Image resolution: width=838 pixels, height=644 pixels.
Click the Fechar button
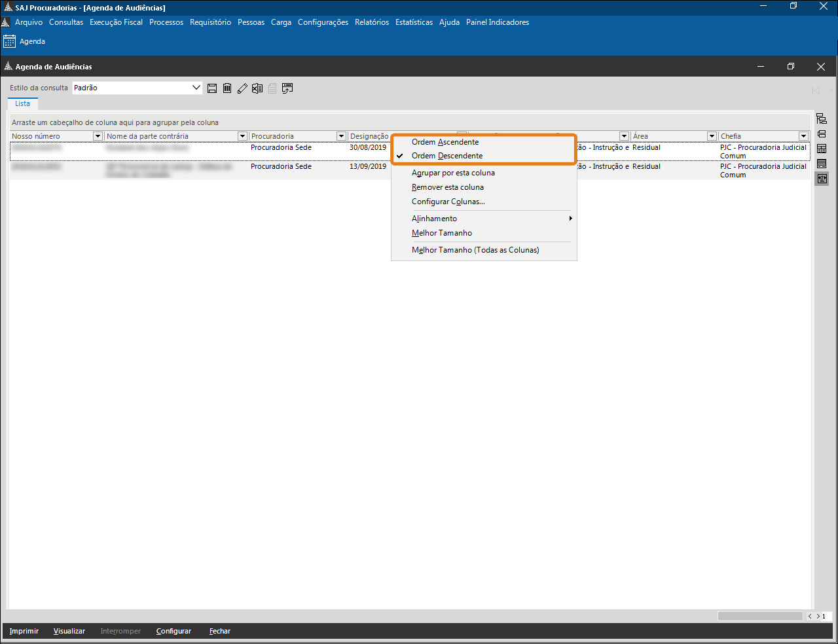coord(220,631)
